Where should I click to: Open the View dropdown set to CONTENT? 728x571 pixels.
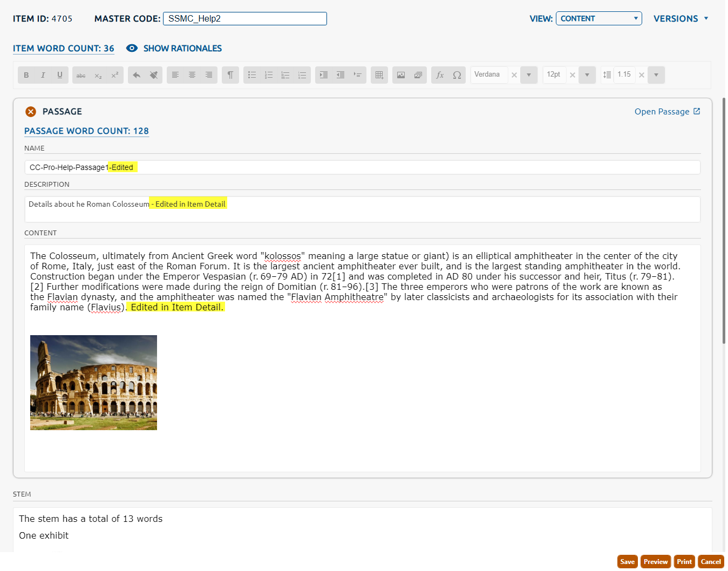[598, 18]
